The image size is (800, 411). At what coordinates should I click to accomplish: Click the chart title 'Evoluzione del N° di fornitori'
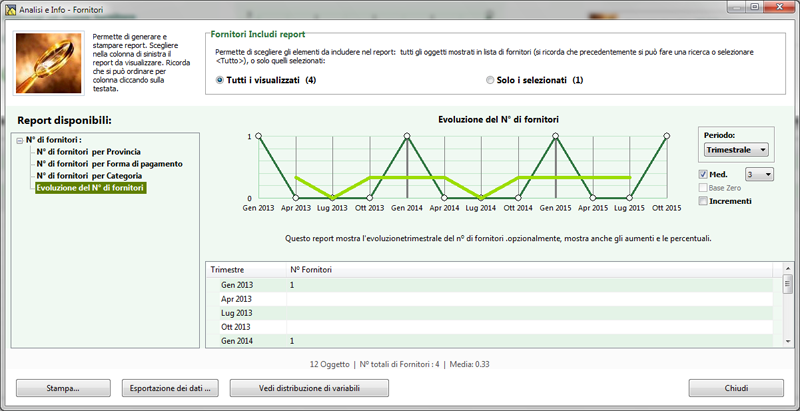tap(498, 120)
